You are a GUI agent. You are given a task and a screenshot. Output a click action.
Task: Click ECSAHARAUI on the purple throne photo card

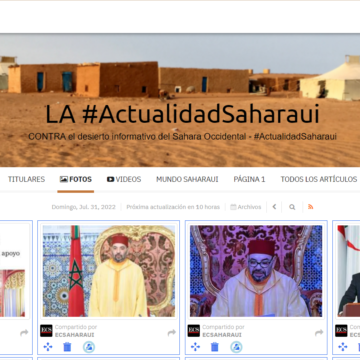pyautogui.click(x=222, y=335)
